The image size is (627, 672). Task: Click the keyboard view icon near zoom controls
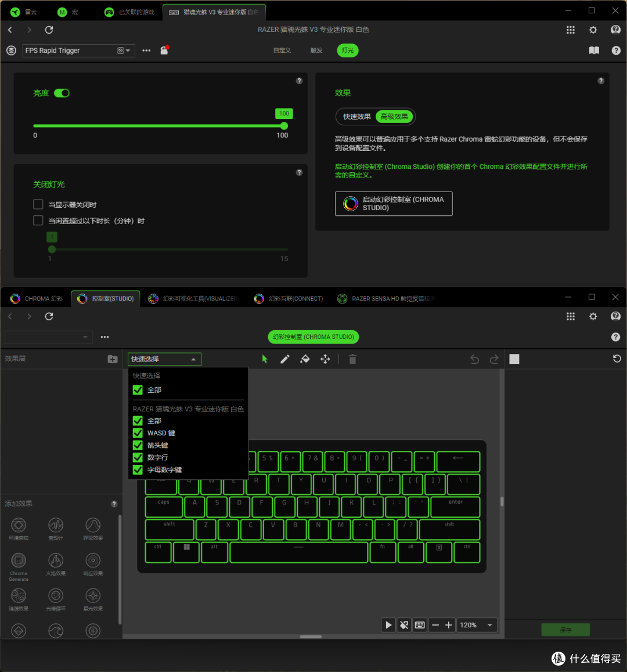point(420,625)
